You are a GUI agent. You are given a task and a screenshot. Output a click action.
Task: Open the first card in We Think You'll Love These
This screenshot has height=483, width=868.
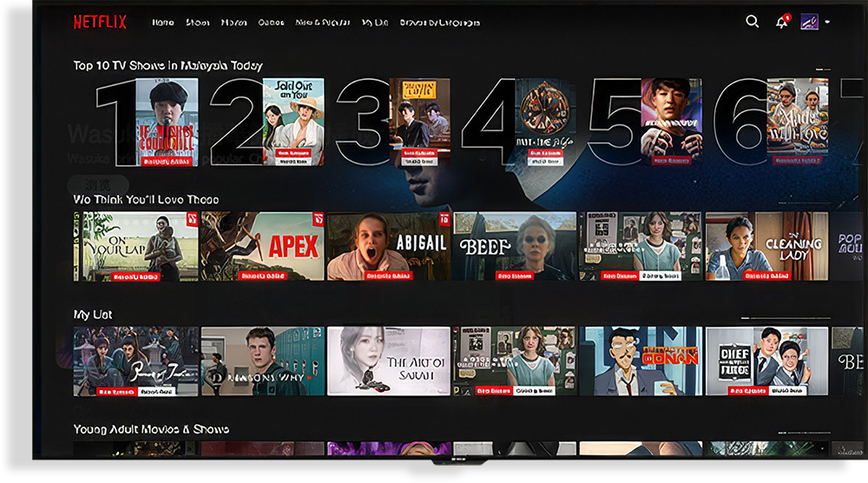pos(136,247)
